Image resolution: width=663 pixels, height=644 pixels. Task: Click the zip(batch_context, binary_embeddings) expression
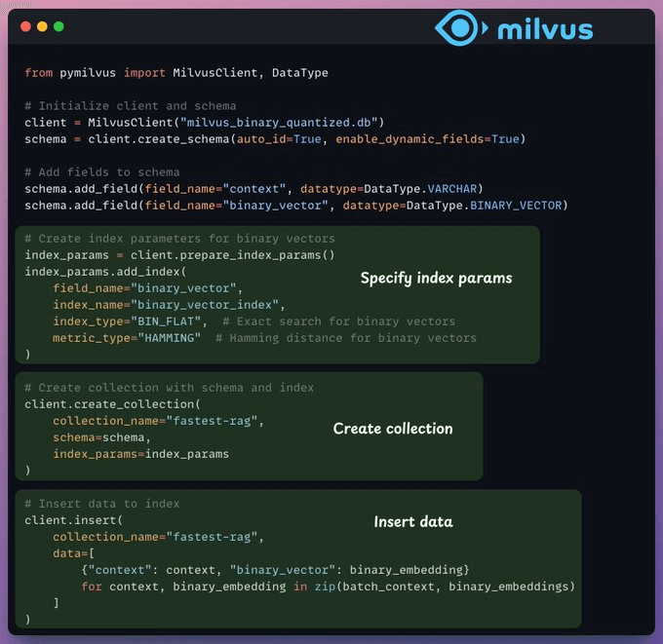477,586
